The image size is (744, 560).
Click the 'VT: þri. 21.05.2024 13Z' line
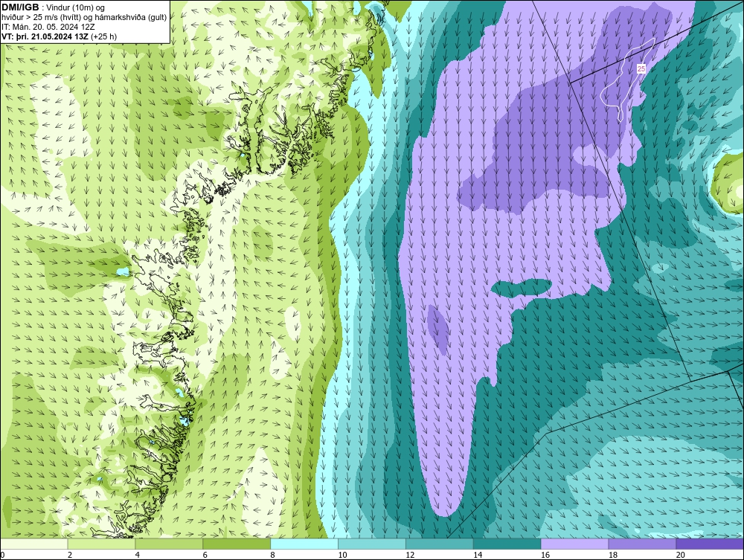click(x=59, y=36)
